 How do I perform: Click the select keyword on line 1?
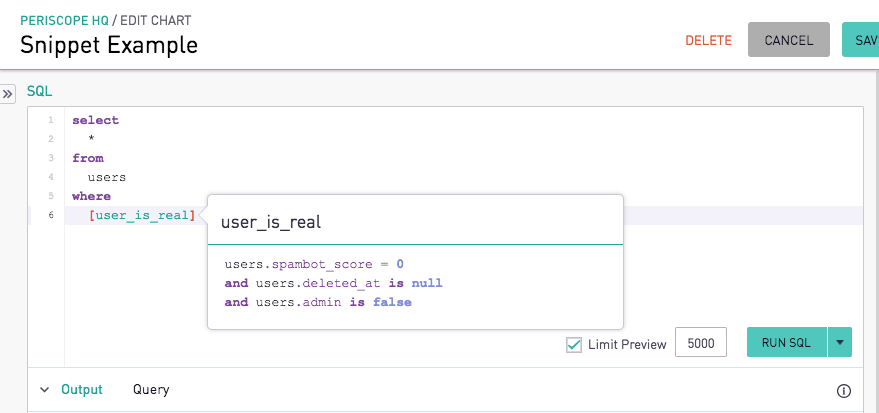point(96,120)
